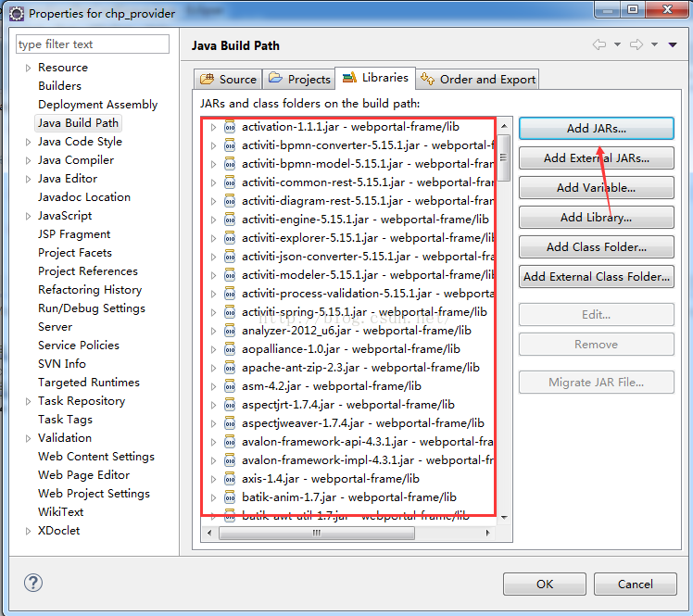Select the avalon-framework-impl-4.3.1.jar entry text

(368, 460)
